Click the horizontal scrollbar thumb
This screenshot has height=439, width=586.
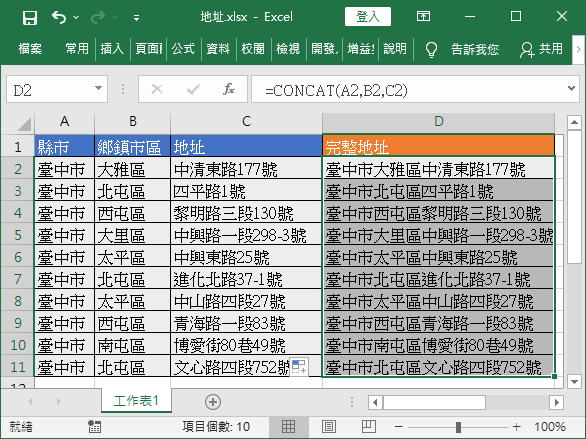(x=434, y=402)
